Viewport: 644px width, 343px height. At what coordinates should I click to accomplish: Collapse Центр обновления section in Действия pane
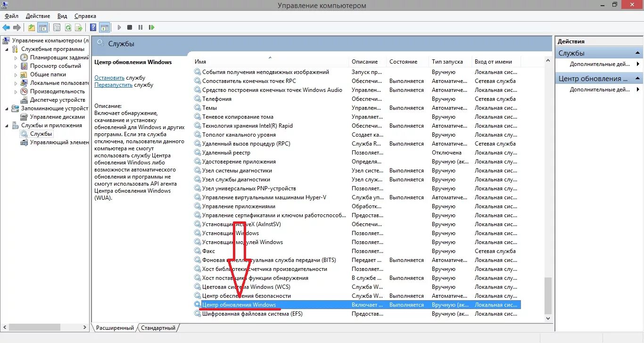pyautogui.click(x=638, y=79)
